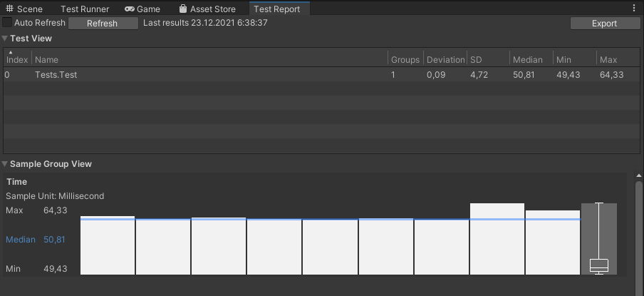Enable the Auto Refresh checkbox
The height and width of the screenshot is (296, 644).
[x=7, y=23]
